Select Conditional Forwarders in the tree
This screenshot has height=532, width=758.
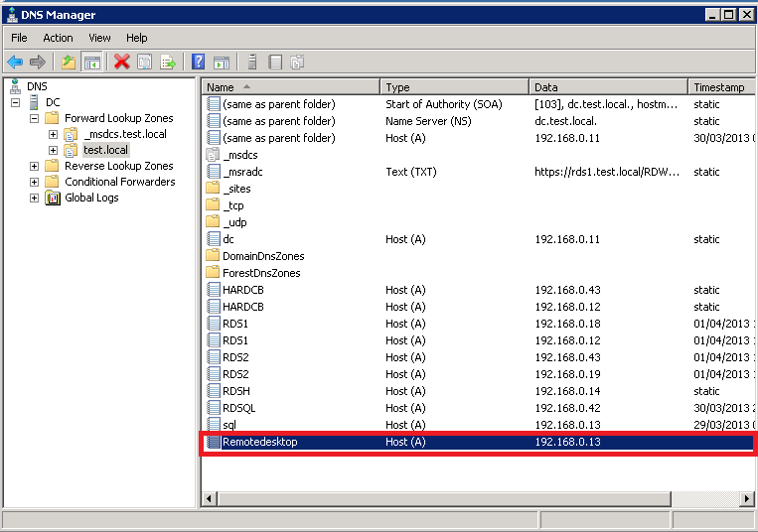pos(119,183)
